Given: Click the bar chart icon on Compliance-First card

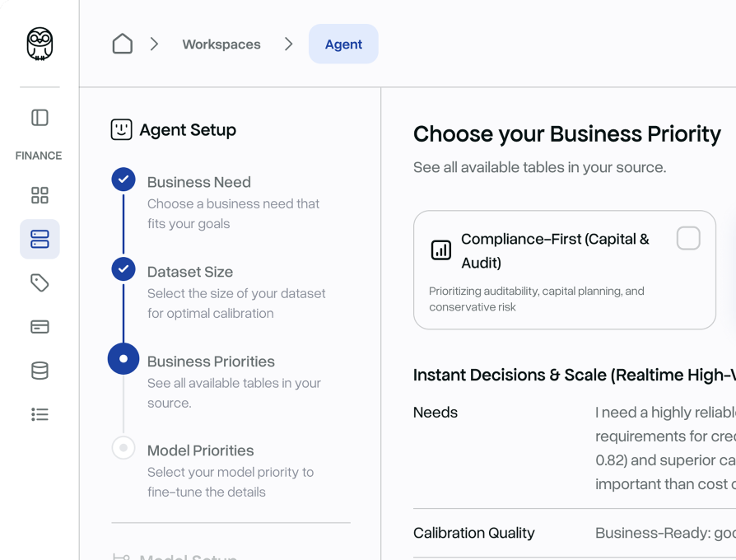Looking at the screenshot, I should pos(440,249).
